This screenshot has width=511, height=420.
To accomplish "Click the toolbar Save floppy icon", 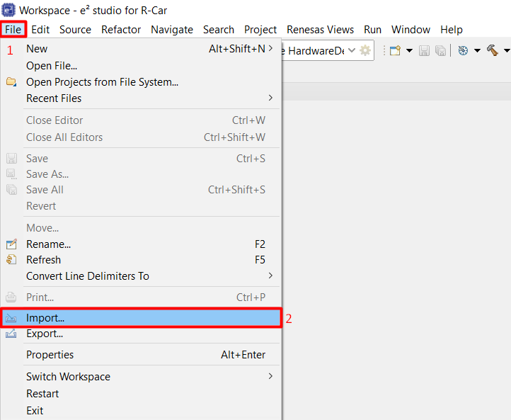I will pyautogui.click(x=424, y=50).
